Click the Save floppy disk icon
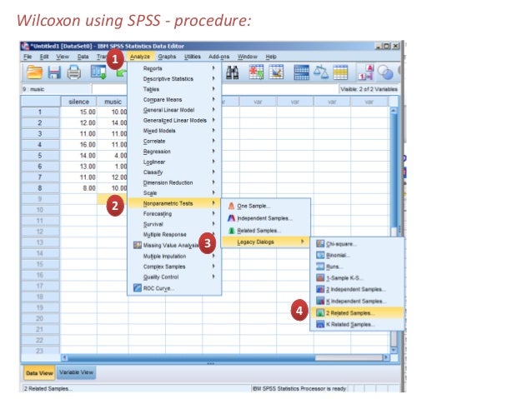 click(x=54, y=72)
